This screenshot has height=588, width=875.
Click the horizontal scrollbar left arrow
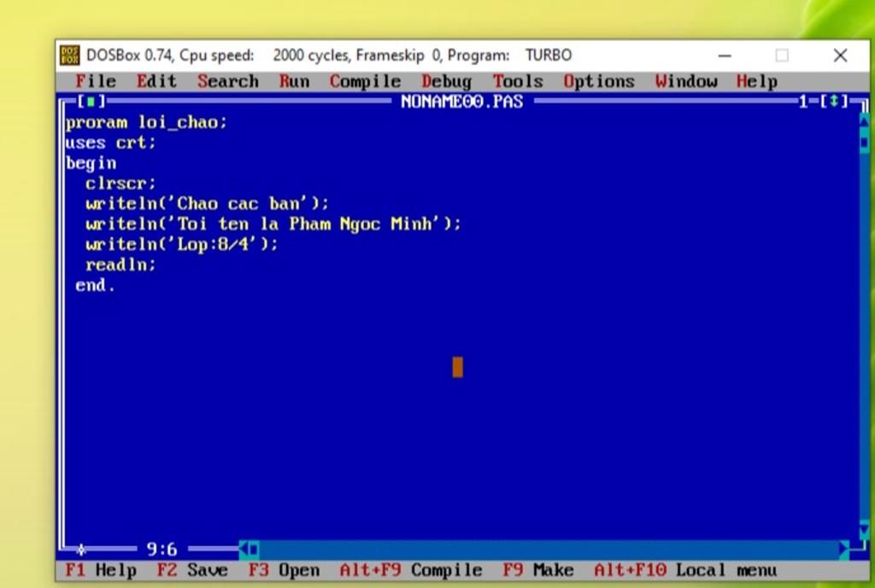[244, 550]
